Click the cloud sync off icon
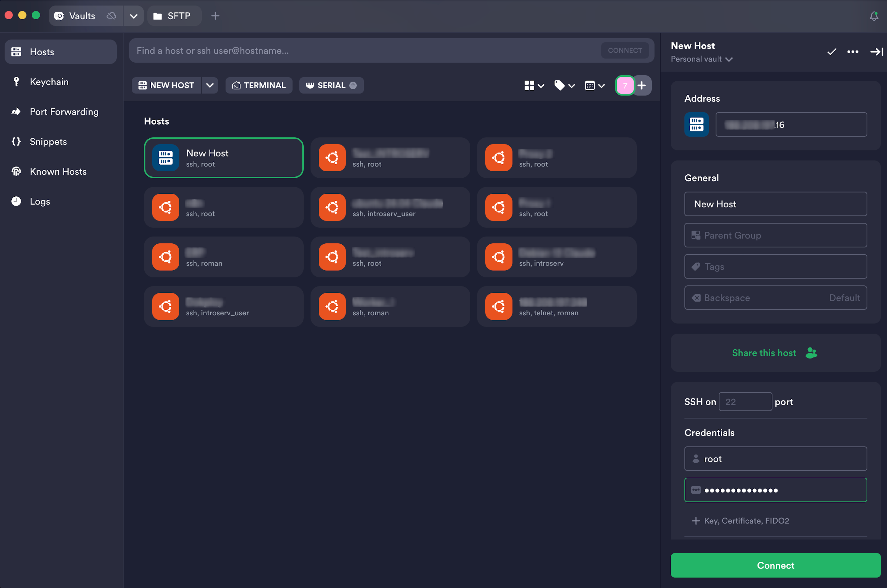Viewport: 887px width, 588px height. coord(111,16)
